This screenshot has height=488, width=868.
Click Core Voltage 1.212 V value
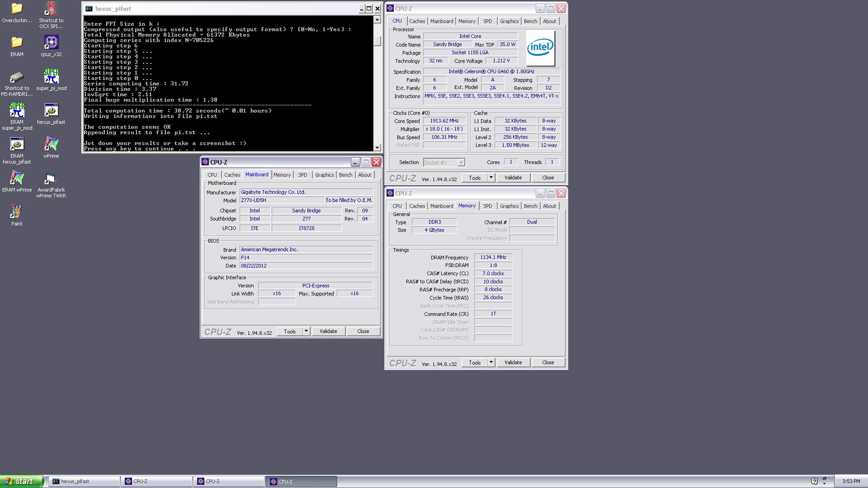tap(501, 61)
